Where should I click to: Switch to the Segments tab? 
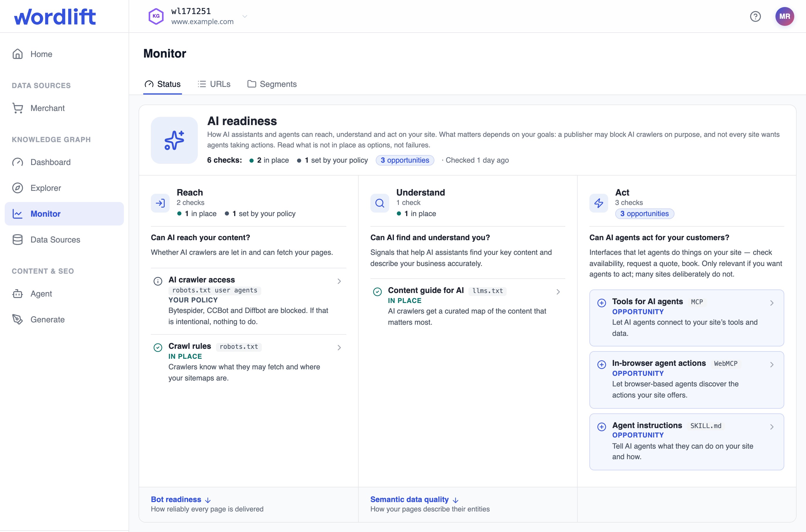point(272,84)
